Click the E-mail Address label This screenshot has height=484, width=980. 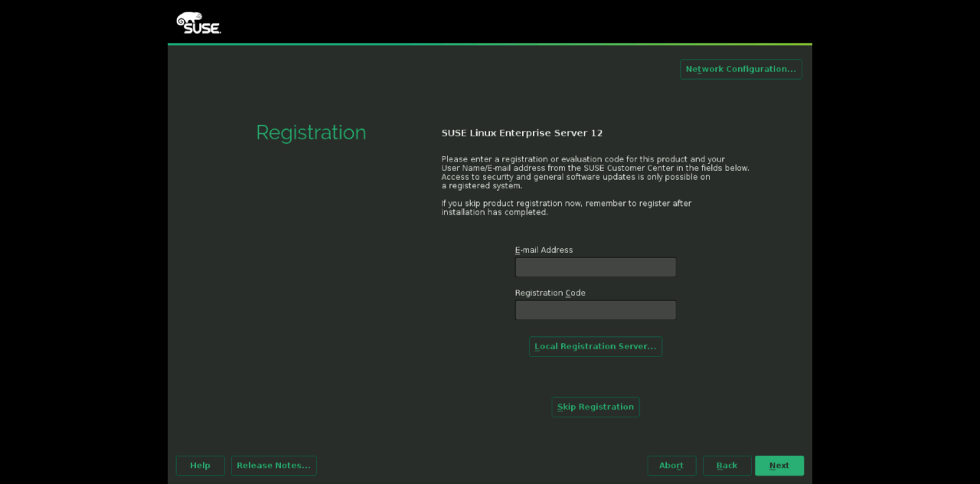[x=544, y=250]
